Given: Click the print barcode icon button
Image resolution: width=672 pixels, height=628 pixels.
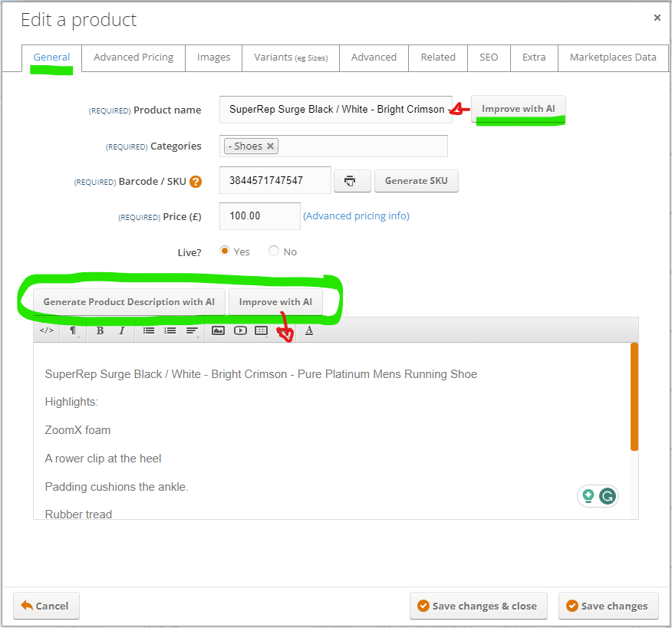Looking at the screenshot, I should [352, 181].
